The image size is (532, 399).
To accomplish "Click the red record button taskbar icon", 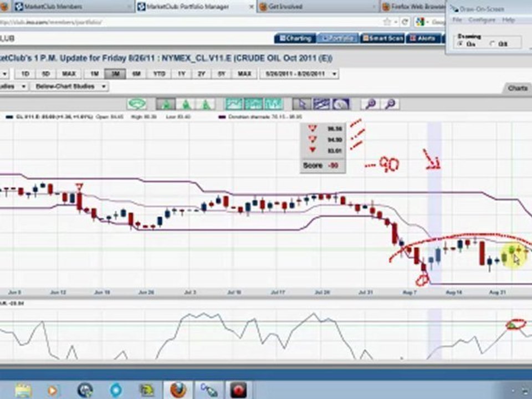I will (238, 390).
